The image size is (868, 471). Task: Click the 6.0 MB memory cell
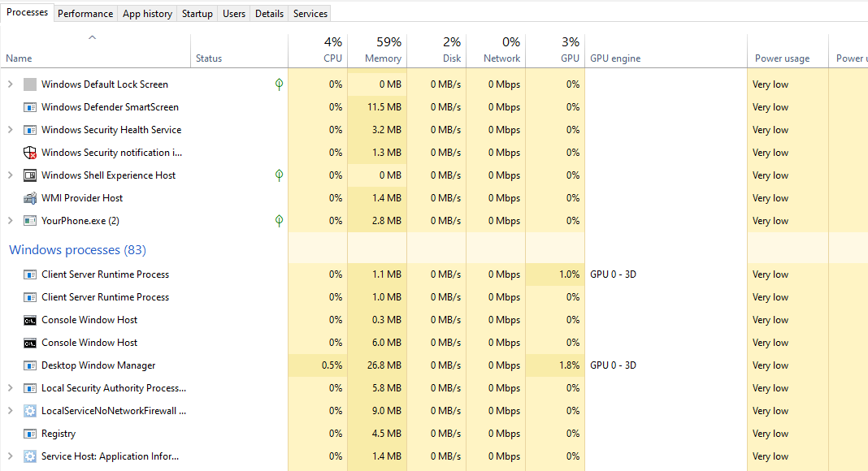click(x=377, y=343)
